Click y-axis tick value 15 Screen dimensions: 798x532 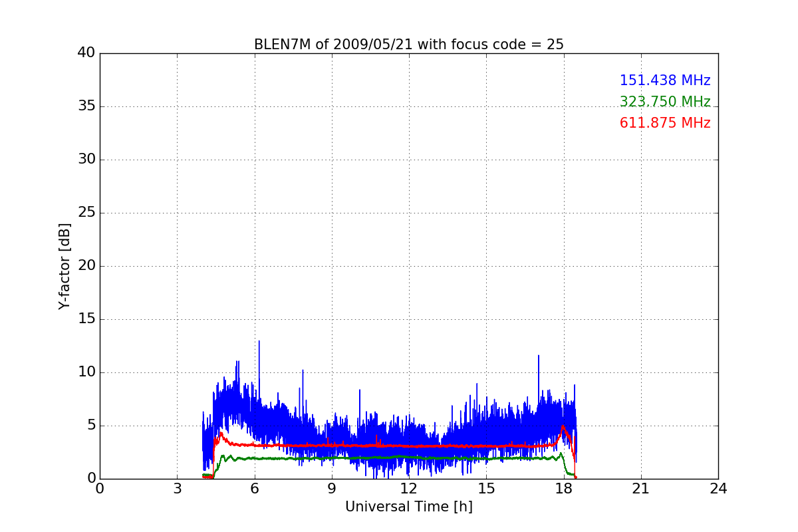86,319
